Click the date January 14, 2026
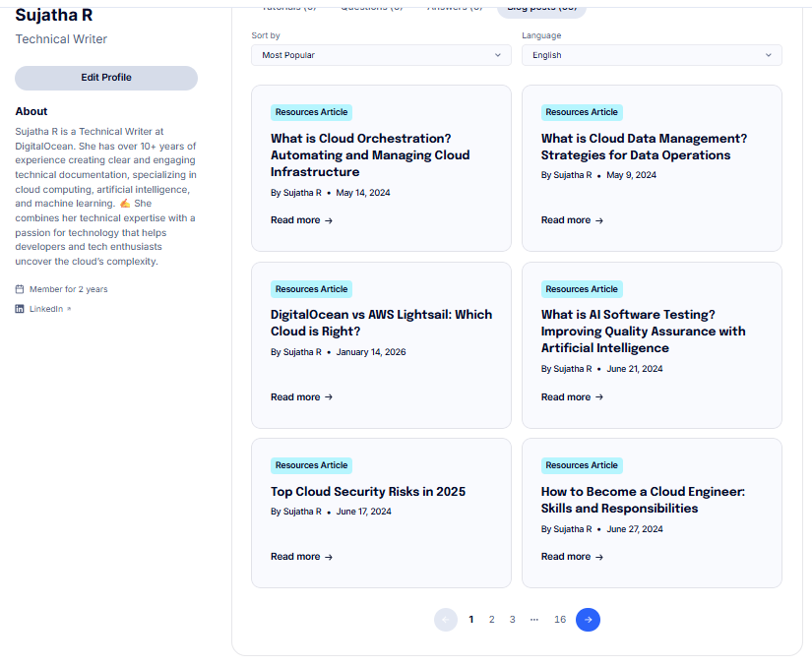This screenshot has height=666, width=812. point(371,352)
